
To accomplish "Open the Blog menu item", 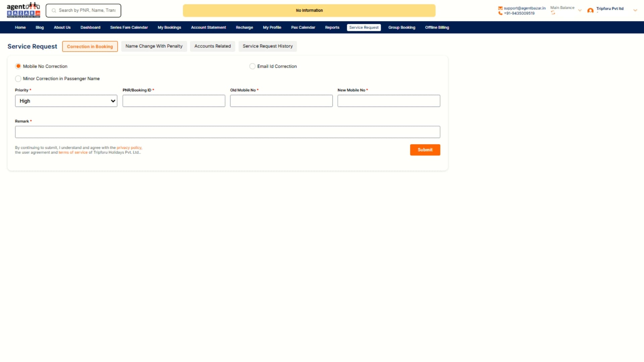I will 40,27.
